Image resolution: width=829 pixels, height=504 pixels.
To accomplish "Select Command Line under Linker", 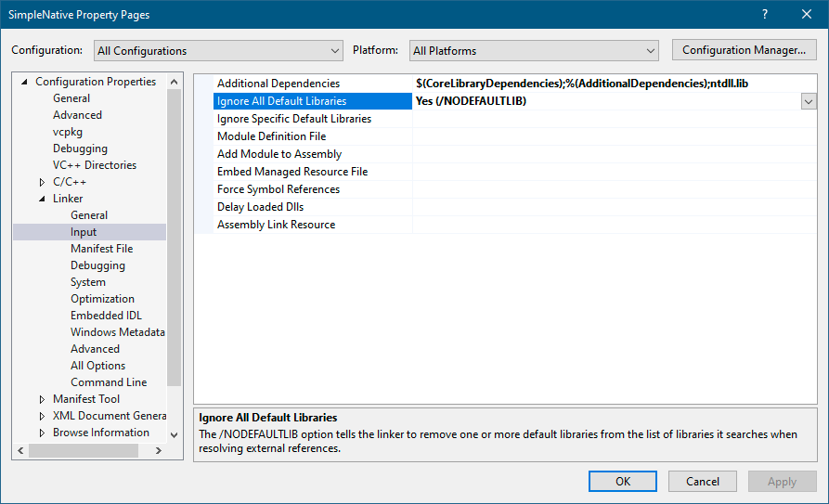I will pos(109,382).
